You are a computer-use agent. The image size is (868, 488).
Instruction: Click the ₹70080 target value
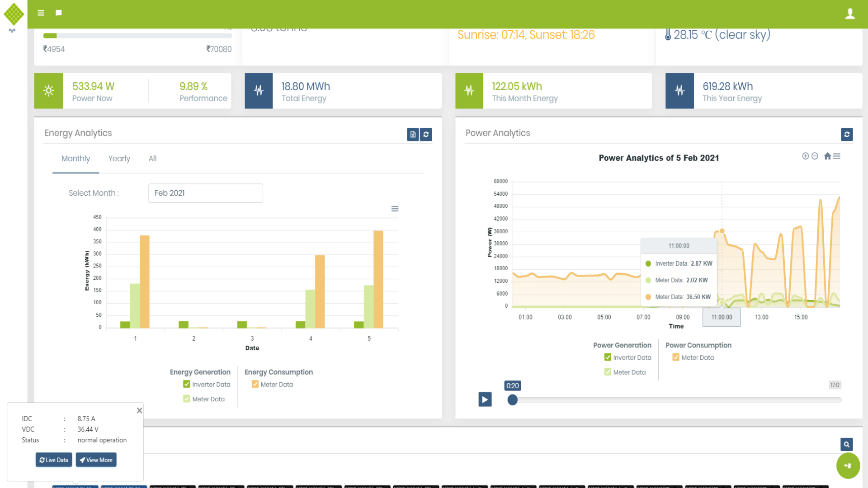coord(219,49)
